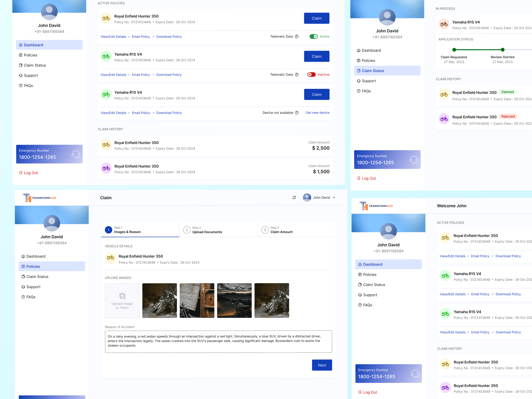Click the purple bike icon for $1,500 claim

[x=106, y=168]
